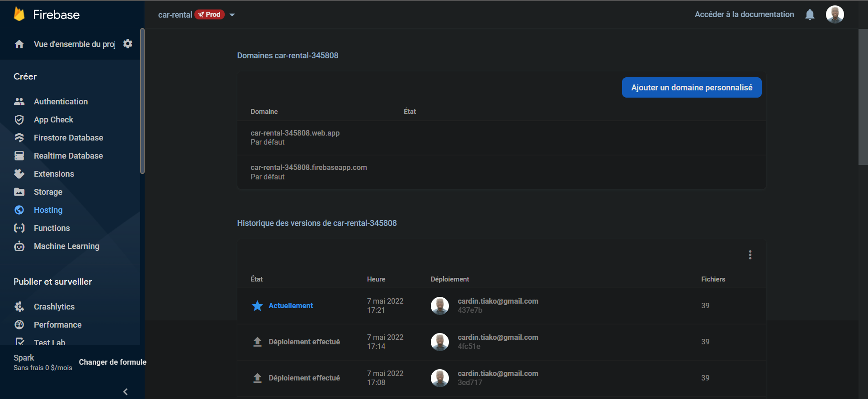Open Firestore Database section
This screenshot has height=399, width=868.
point(68,138)
